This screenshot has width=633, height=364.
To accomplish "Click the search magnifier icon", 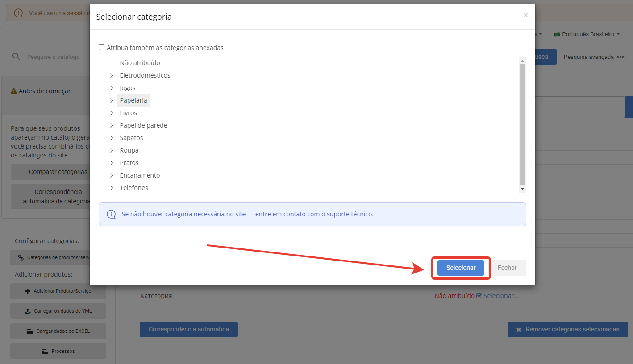I will (16, 57).
